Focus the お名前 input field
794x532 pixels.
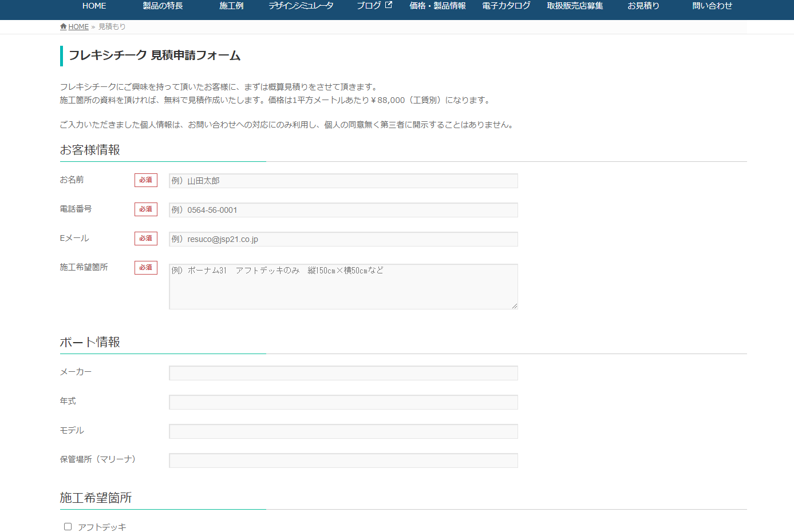point(343,181)
